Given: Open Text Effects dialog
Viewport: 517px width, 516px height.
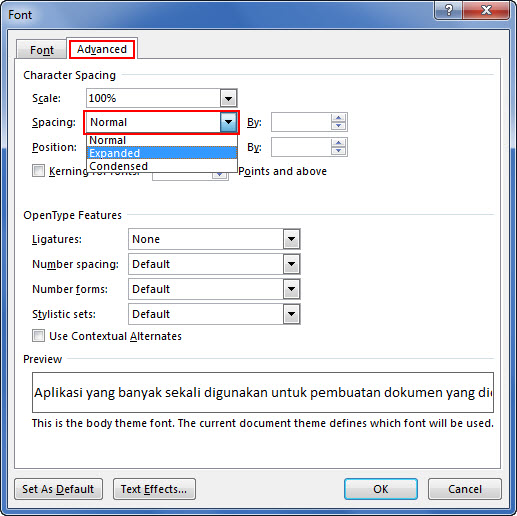Looking at the screenshot, I should (154, 489).
